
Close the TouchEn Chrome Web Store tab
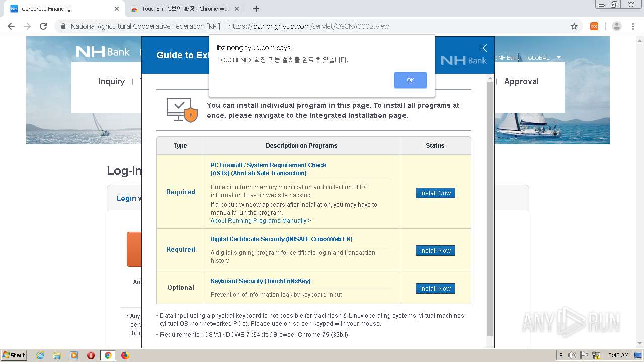[x=237, y=9]
